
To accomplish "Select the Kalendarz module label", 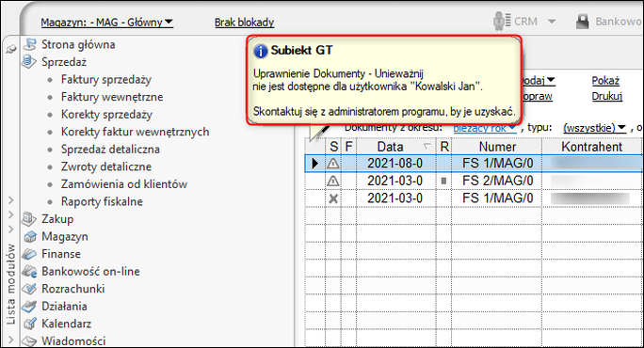I will 67,324.
